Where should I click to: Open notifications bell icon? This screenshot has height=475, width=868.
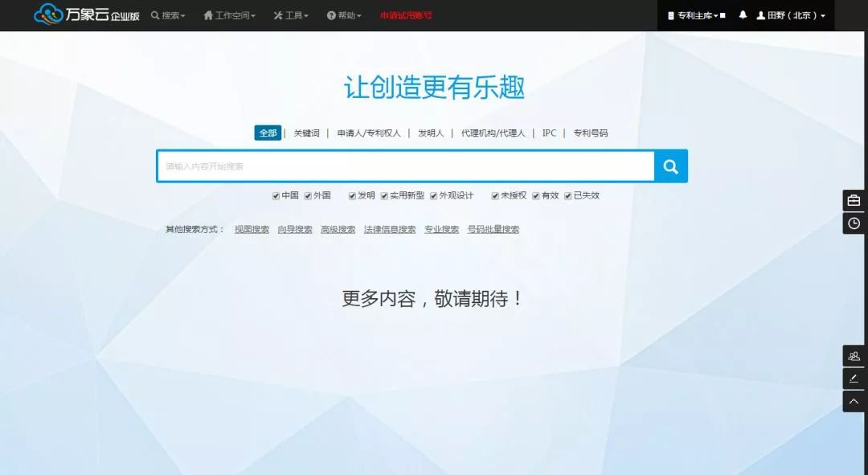(x=743, y=15)
